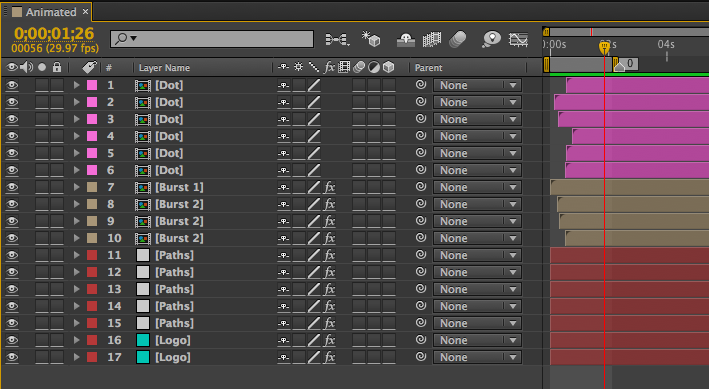Toggle the fx switch on layer 11 Paths
Viewport: 709px width, 389px height.
pos(330,255)
